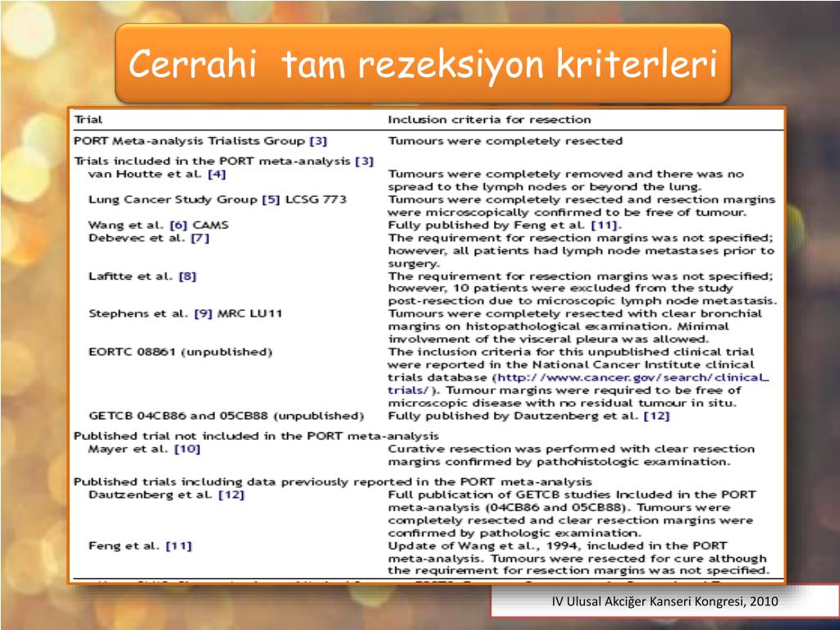Viewport: 840px width, 630px height.
Task: Click 'Update of Wang et al., 1994' description
Action: click(x=578, y=558)
